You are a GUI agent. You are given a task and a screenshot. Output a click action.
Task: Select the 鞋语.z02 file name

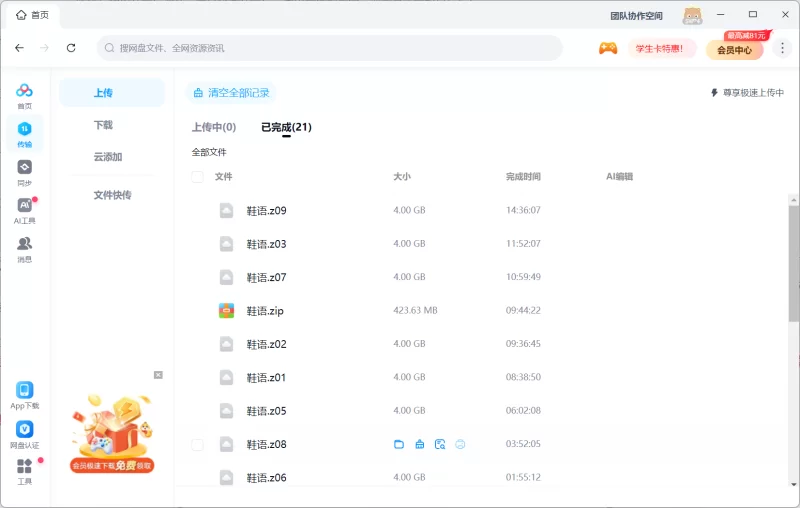[266, 344]
